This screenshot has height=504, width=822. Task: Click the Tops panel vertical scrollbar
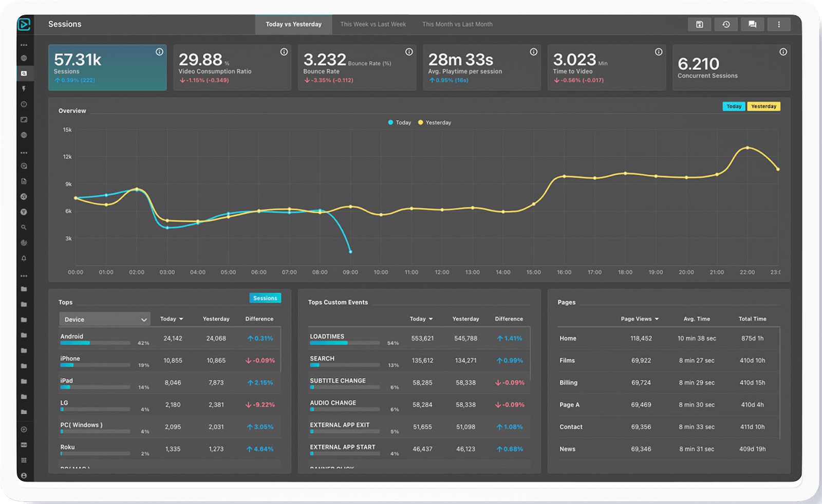click(x=281, y=349)
